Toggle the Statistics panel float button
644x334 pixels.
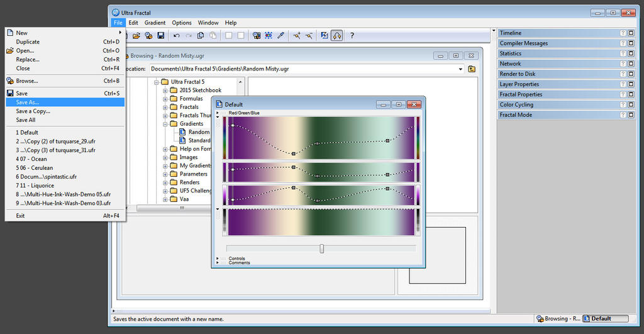coord(631,53)
